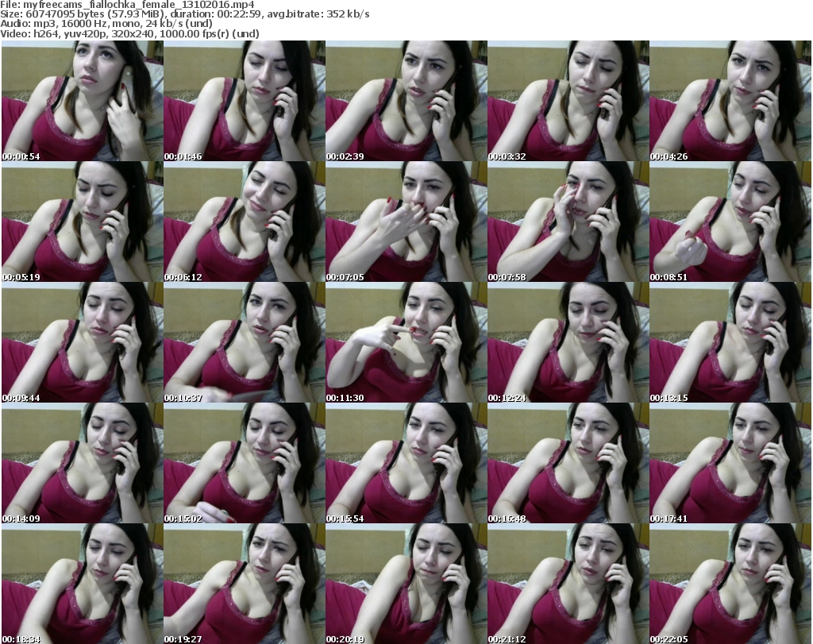Click the Size and duration info line
Viewport: 813px width, 644px height.
pyautogui.click(x=184, y=14)
